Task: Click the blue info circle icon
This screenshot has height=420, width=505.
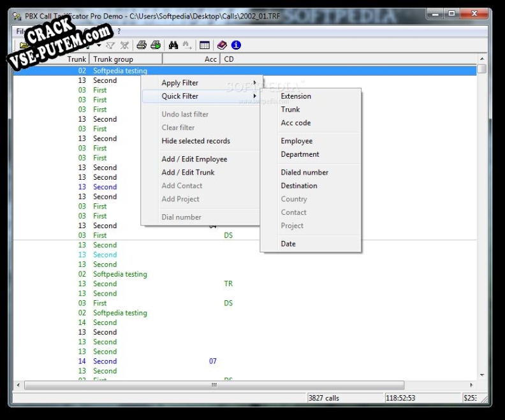Action: coord(236,45)
